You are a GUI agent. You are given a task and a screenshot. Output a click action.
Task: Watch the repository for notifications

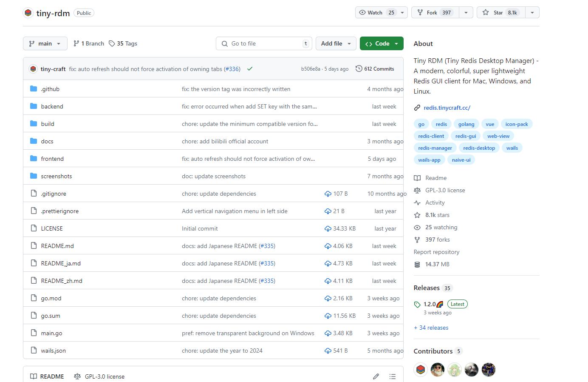pyautogui.click(x=376, y=13)
